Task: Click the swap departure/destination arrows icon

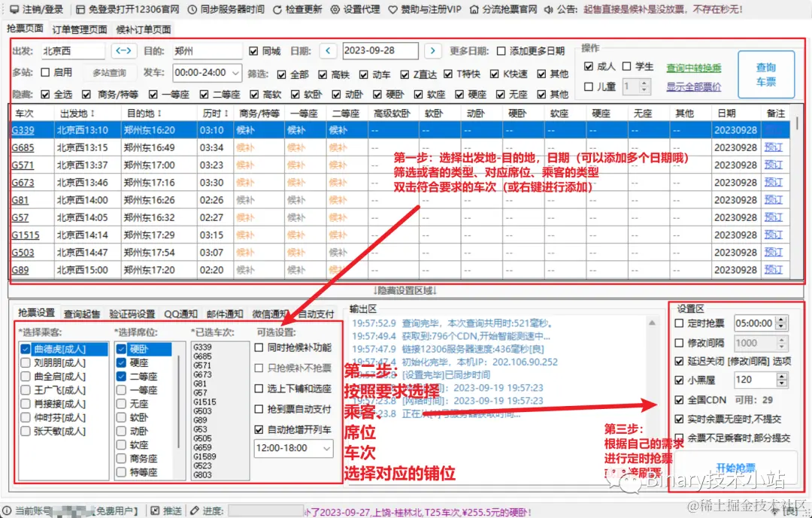Action: pos(125,51)
